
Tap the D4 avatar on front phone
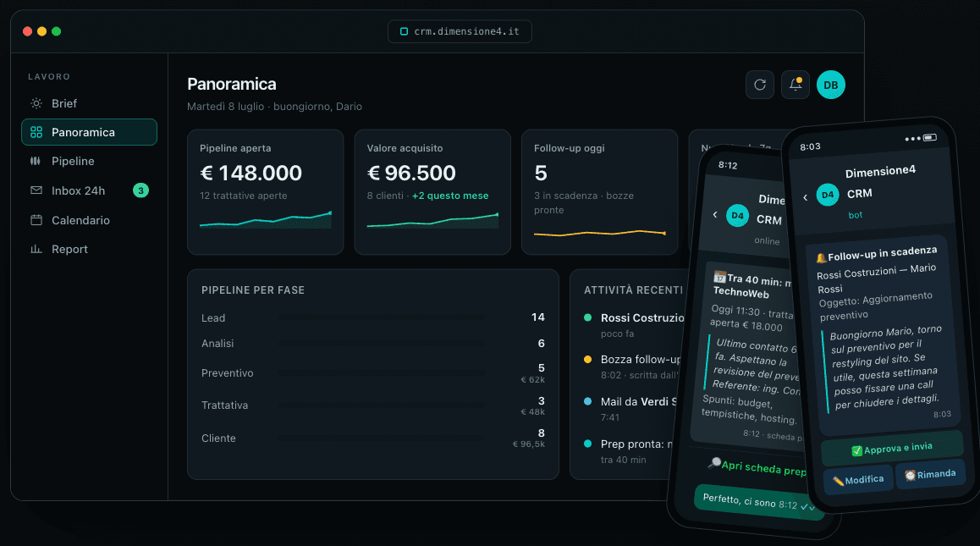(x=828, y=195)
